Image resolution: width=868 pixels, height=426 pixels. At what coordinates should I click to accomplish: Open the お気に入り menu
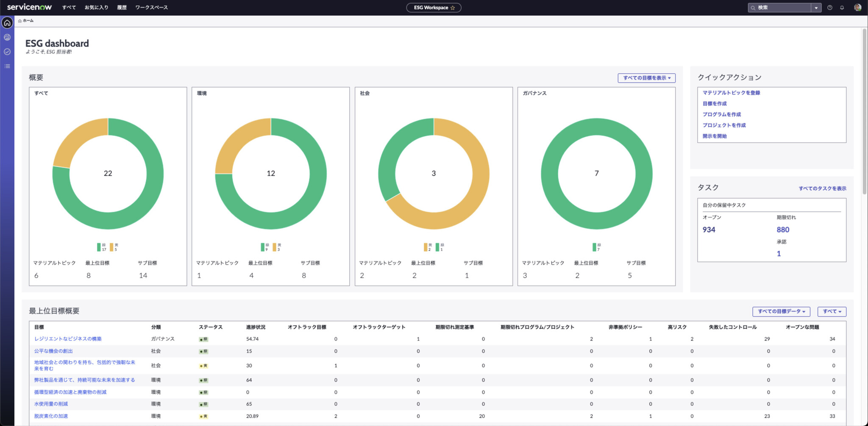click(97, 7)
